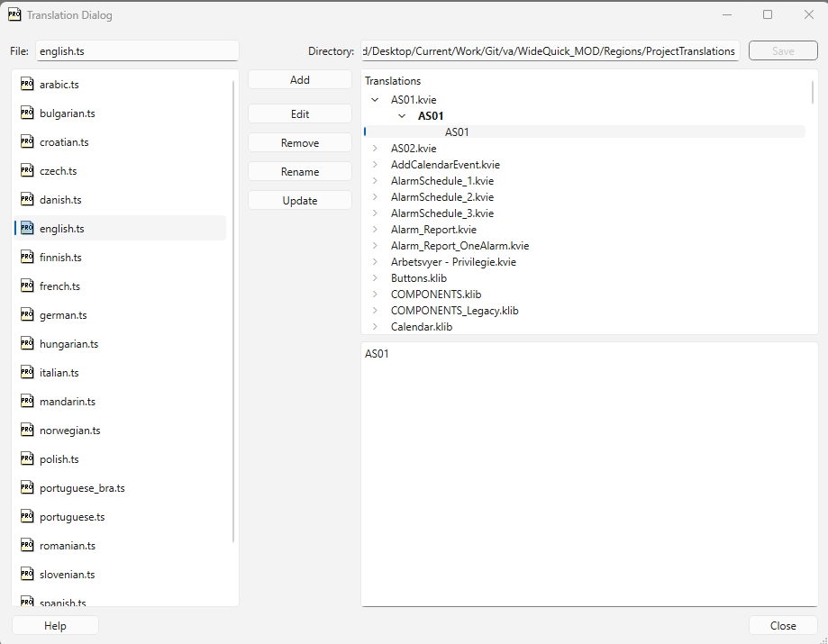Minimize the Translation Dialog window

pyautogui.click(x=727, y=14)
